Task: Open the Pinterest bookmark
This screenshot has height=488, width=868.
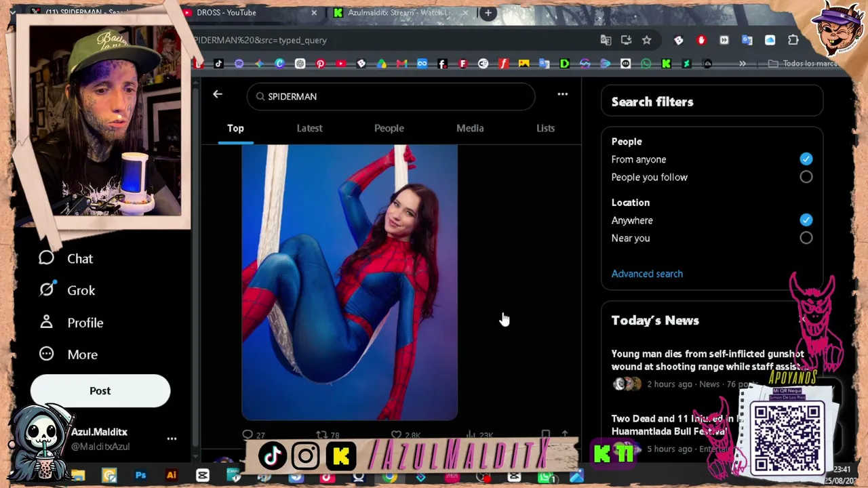Action: tap(320, 64)
